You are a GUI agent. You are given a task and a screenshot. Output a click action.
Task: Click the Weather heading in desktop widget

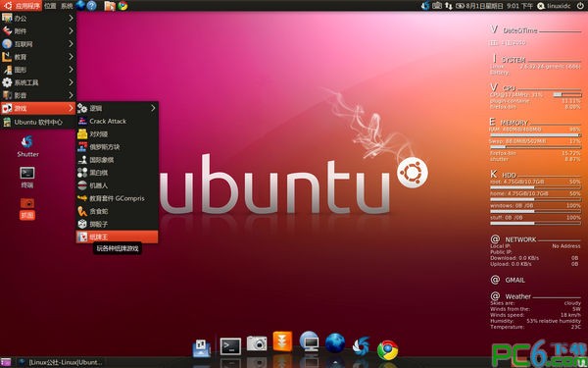point(517,296)
